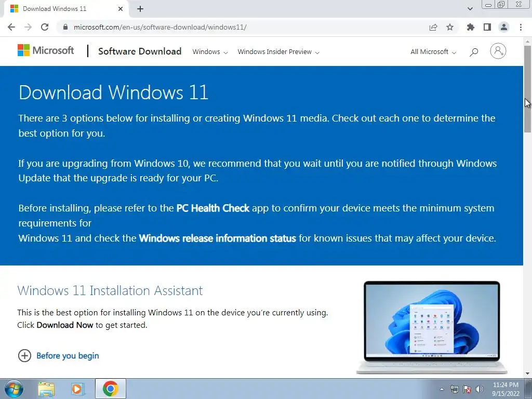This screenshot has width=532, height=399.
Task: Expand the All Microsoft menu
Action: tap(433, 52)
